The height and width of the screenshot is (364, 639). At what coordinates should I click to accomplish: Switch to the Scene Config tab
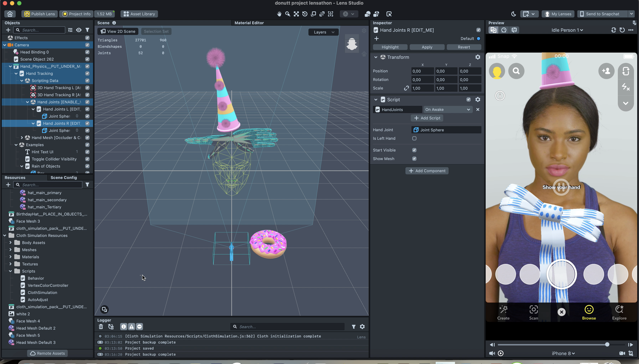click(63, 178)
